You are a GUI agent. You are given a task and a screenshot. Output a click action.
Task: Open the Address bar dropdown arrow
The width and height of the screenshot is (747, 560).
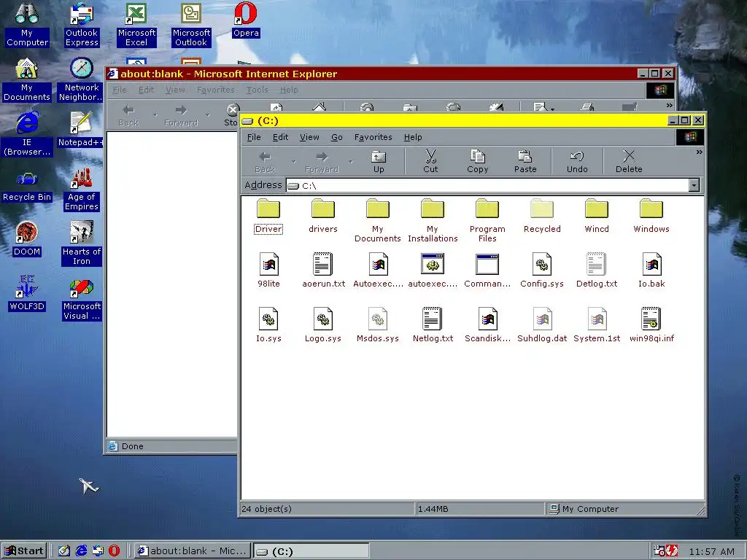694,185
